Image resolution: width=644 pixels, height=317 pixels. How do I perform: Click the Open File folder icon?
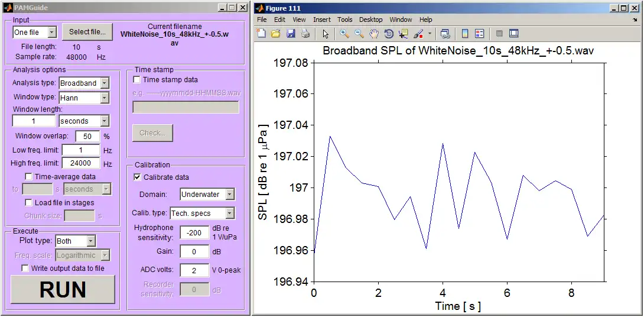pyautogui.click(x=275, y=34)
